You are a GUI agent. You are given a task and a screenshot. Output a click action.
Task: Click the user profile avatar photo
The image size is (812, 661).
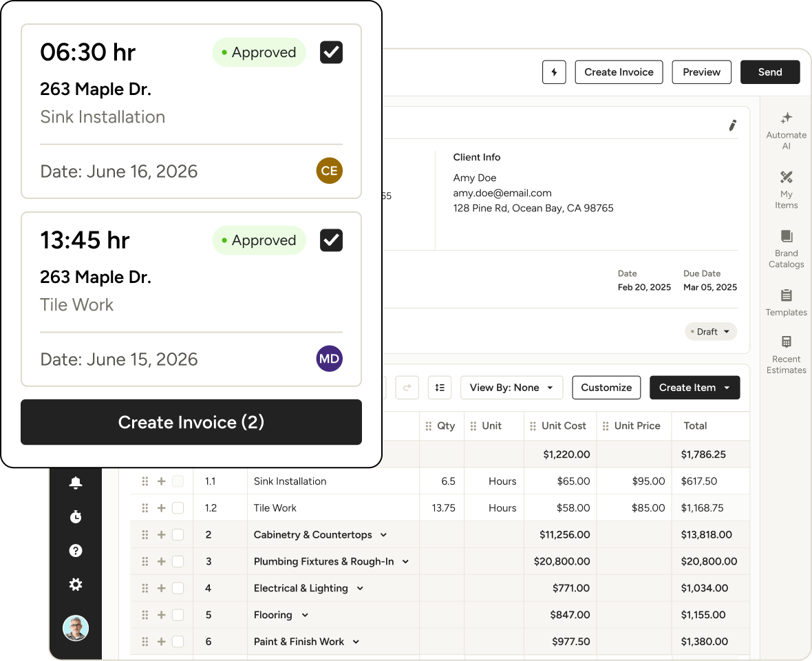(76, 629)
